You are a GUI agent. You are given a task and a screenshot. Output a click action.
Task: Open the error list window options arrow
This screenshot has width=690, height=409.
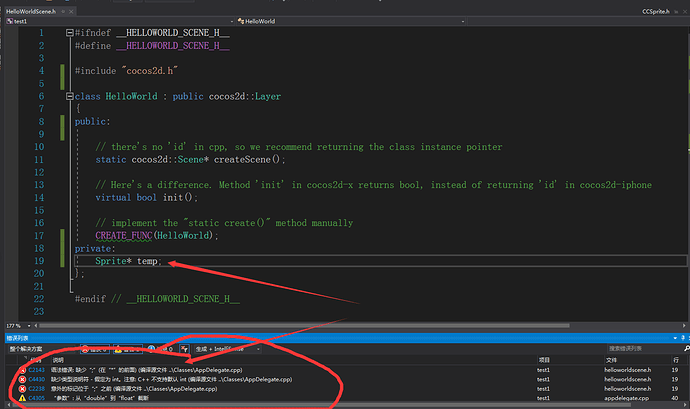tap(675, 338)
